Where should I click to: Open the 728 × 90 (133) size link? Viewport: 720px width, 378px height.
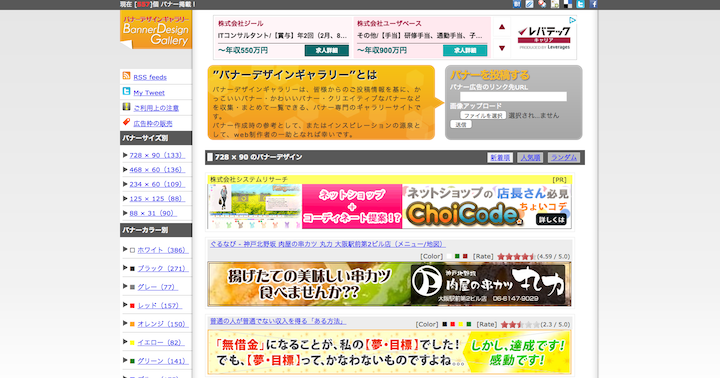pyautogui.click(x=157, y=155)
